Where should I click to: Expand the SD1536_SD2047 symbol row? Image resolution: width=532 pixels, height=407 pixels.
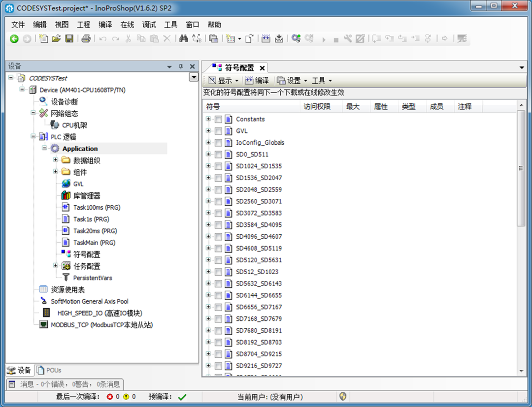click(208, 178)
